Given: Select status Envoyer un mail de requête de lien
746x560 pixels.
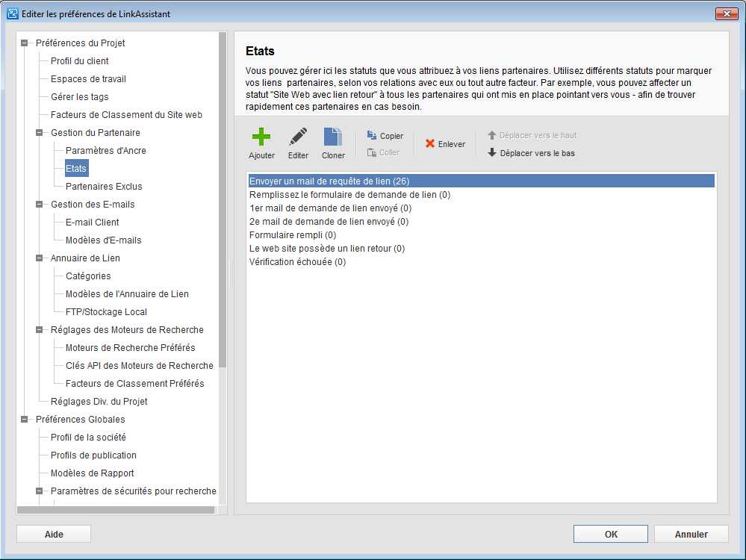Looking at the screenshot, I should (482, 181).
